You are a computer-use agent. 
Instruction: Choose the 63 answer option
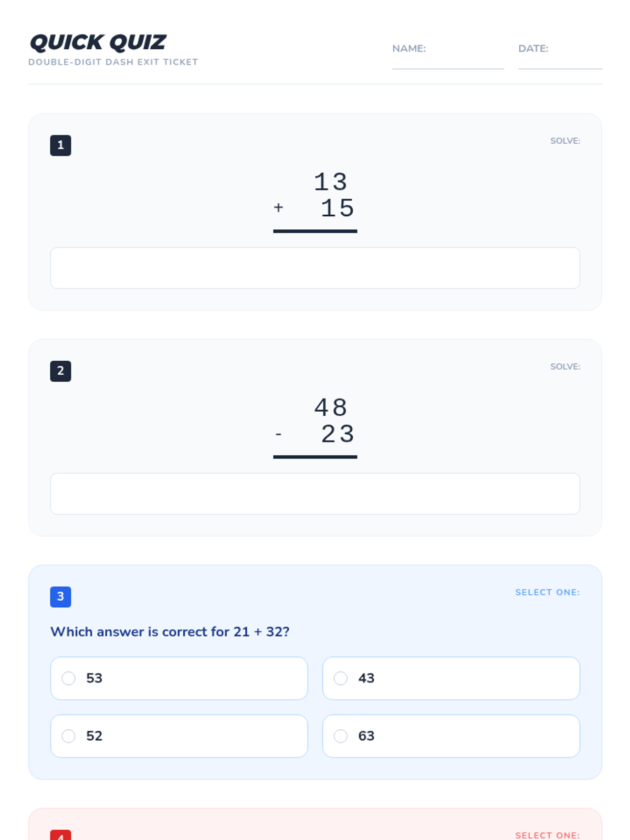[450, 736]
